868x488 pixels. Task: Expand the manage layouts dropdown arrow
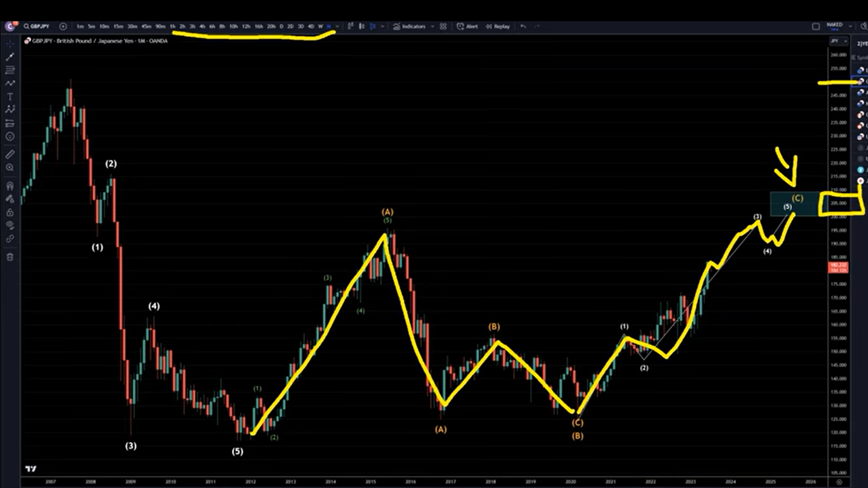[850, 26]
